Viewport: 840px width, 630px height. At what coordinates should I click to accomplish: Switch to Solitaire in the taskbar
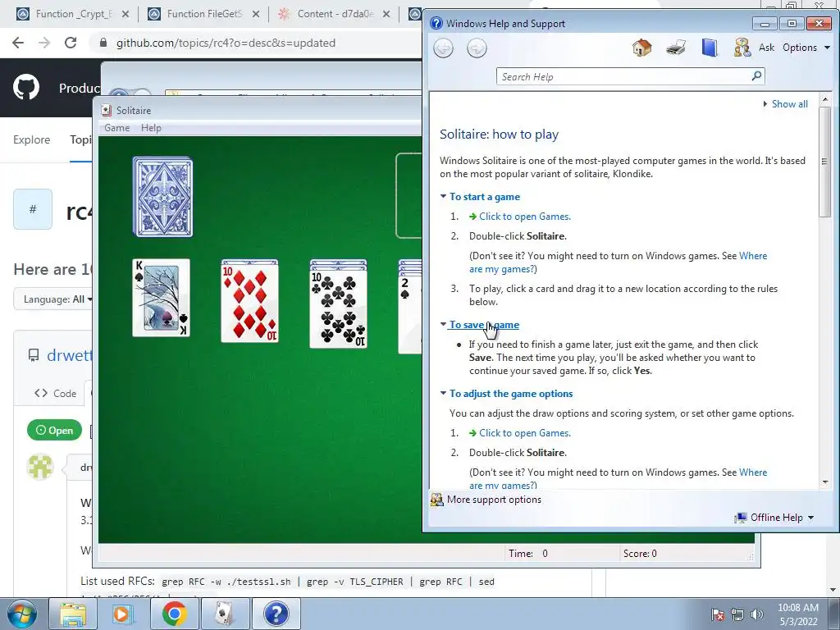coord(225,614)
